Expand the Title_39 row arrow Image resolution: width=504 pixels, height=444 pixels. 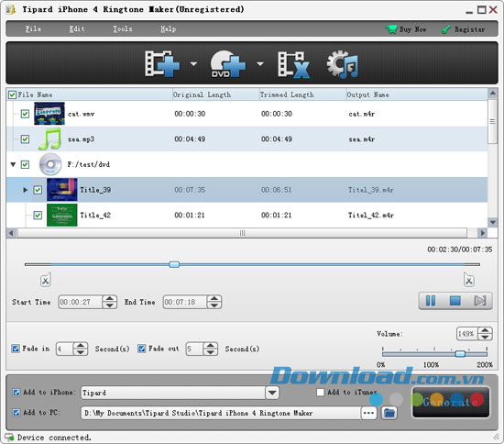(x=25, y=190)
